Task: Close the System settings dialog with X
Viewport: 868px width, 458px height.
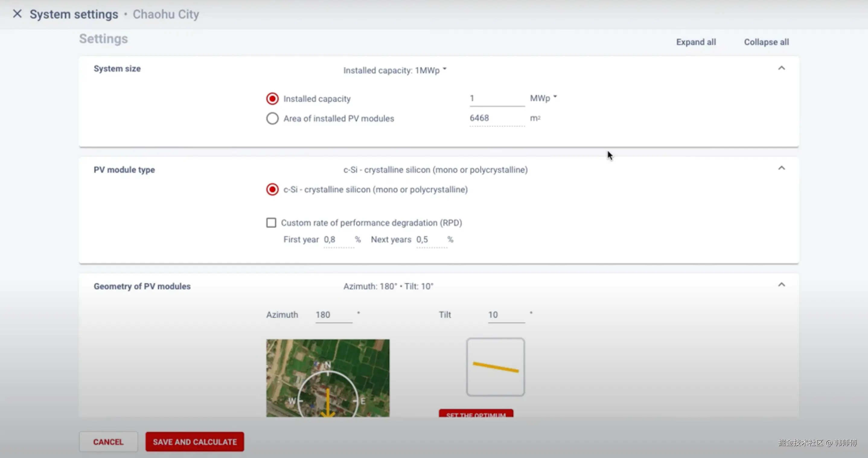Action: point(17,14)
